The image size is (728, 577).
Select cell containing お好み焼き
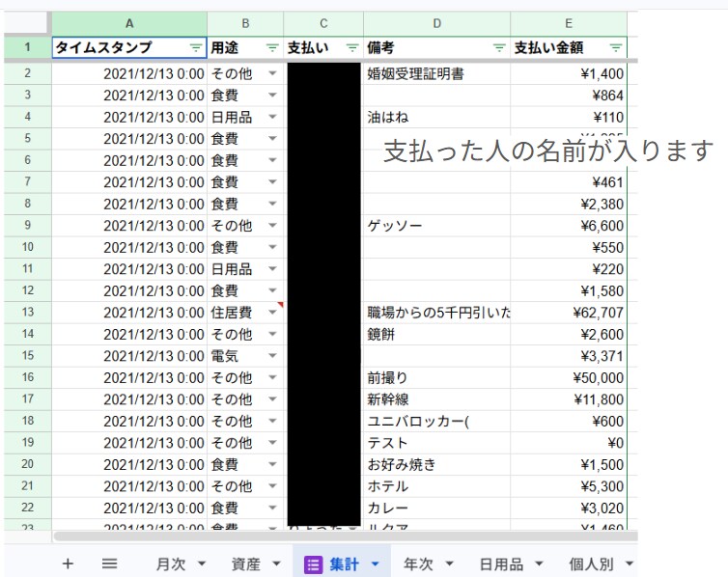436,464
